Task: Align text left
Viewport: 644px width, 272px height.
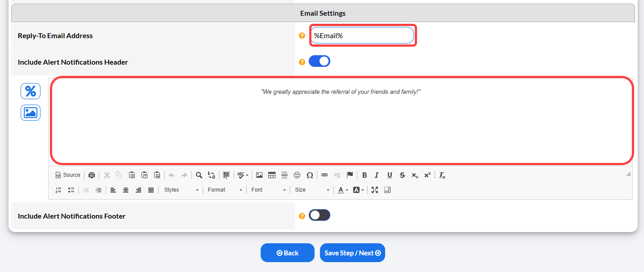Action: 113,190
